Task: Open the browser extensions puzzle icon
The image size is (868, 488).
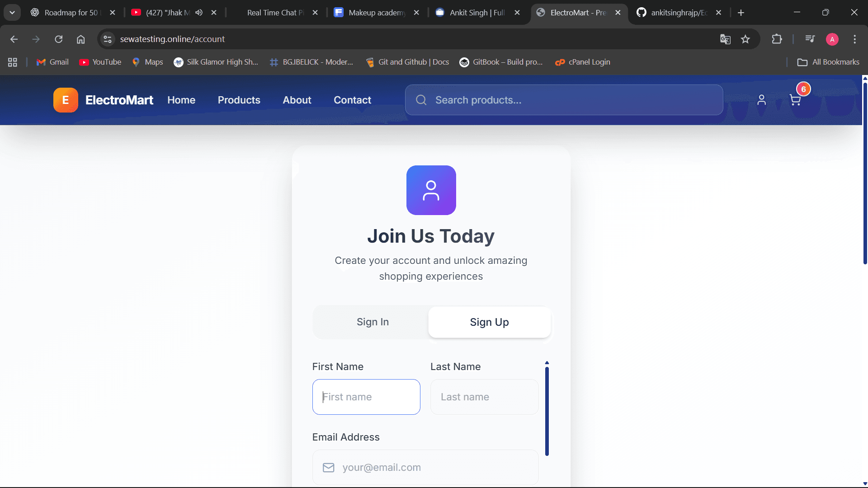Action: point(777,39)
